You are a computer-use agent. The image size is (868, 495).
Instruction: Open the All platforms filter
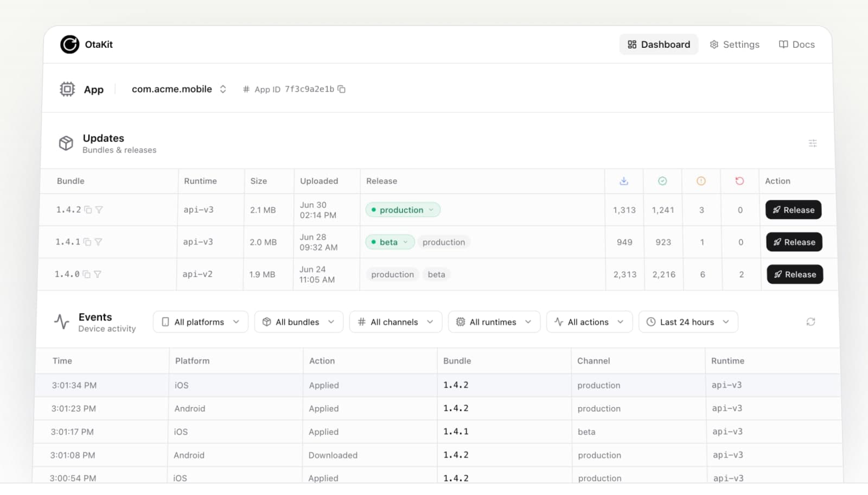pos(201,322)
